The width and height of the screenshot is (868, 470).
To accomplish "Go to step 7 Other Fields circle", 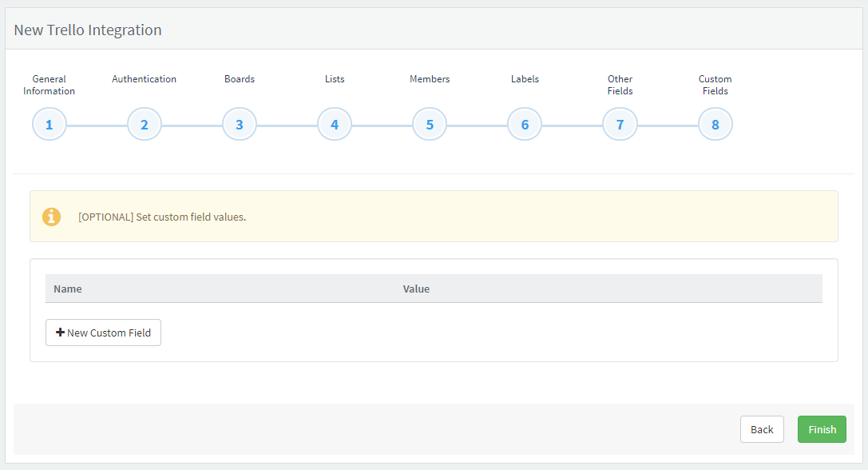I will [x=620, y=124].
